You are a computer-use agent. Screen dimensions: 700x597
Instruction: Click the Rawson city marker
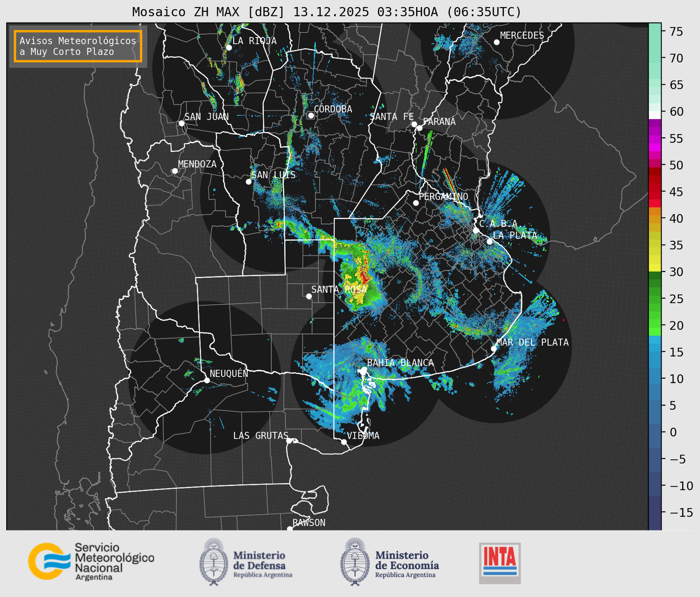point(290,528)
